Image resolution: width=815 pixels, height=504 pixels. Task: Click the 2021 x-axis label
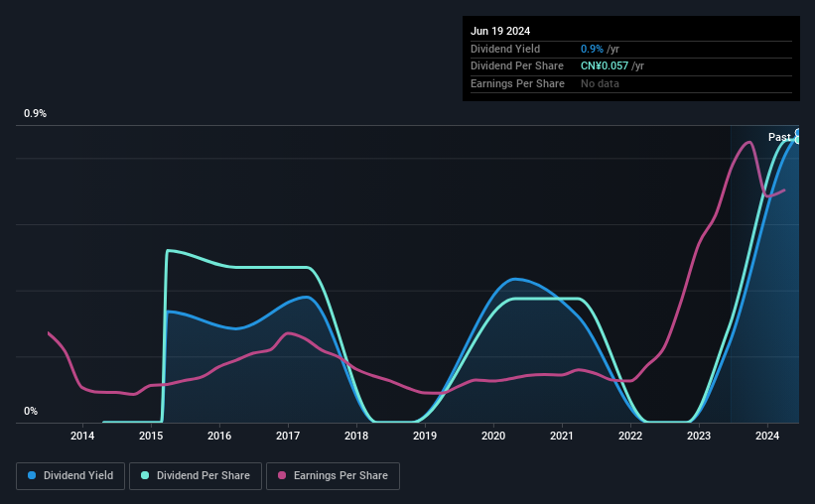point(562,436)
